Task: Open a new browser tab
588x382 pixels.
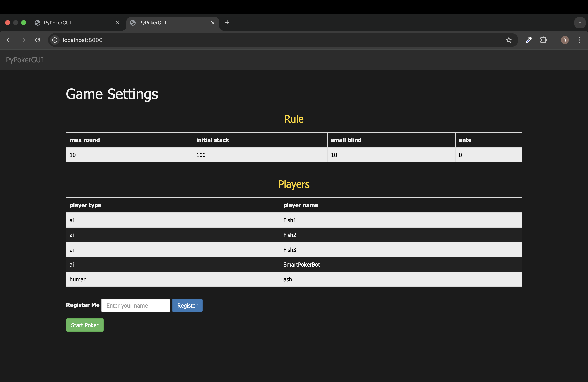Action: coord(227,23)
